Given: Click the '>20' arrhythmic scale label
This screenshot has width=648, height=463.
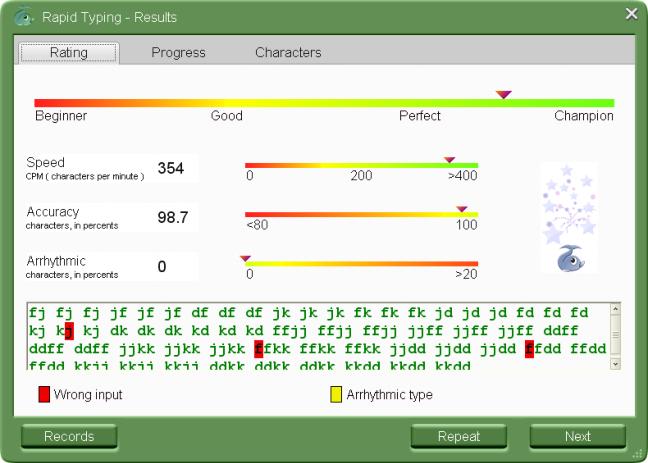Looking at the screenshot, I should [x=466, y=274].
